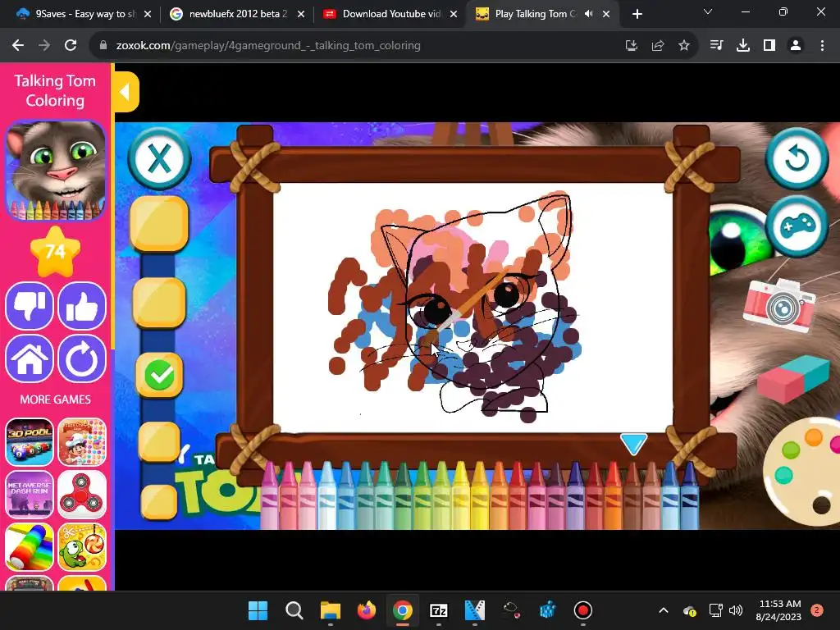Open Cut the Rope candy game
The width and height of the screenshot is (840, 630).
click(x=82, y=547)
